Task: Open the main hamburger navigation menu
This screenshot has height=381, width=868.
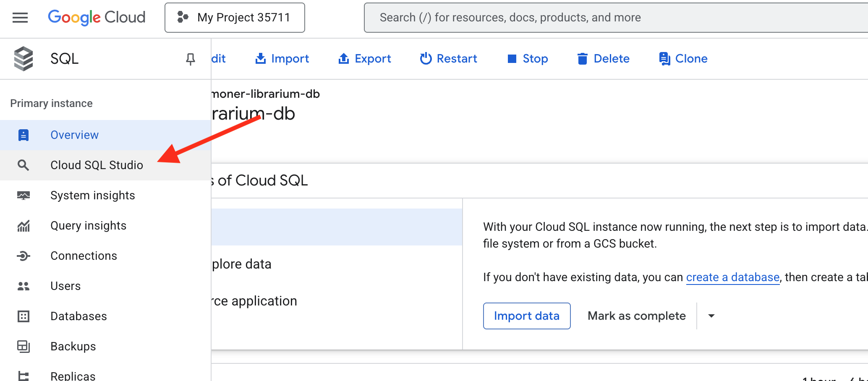Action: [20, 18]
